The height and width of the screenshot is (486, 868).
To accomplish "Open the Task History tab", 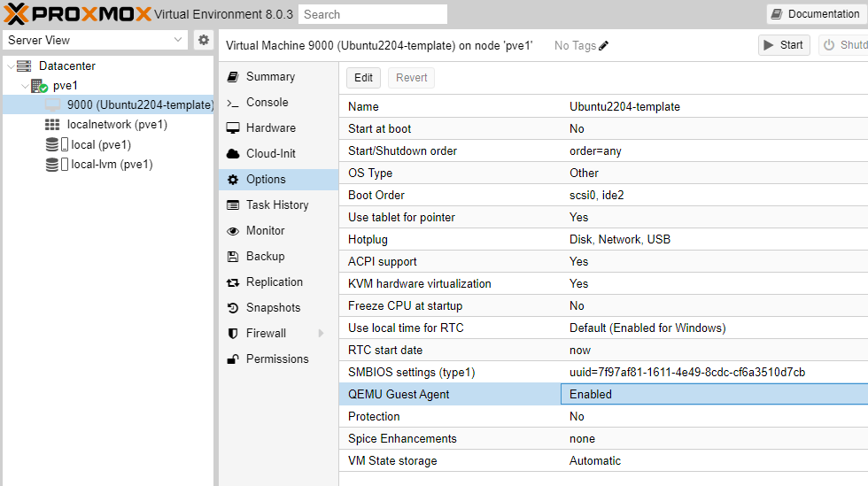I will click(x=277, y=204).
